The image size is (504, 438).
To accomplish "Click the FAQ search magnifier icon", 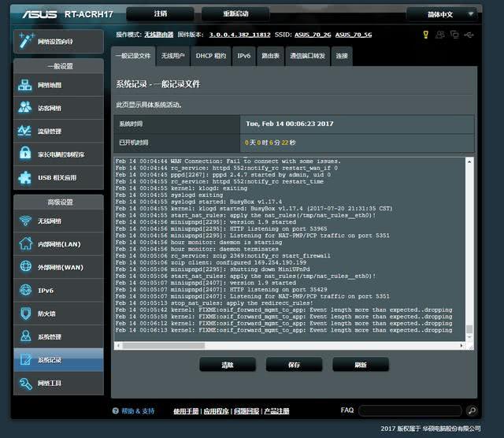I will [472, 410].
